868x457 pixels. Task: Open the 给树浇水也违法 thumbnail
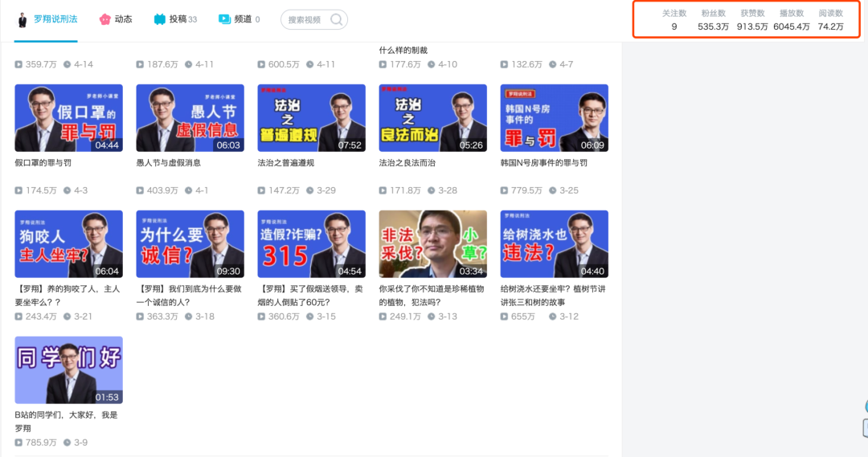pyautogui.click(x=554, y=244)
